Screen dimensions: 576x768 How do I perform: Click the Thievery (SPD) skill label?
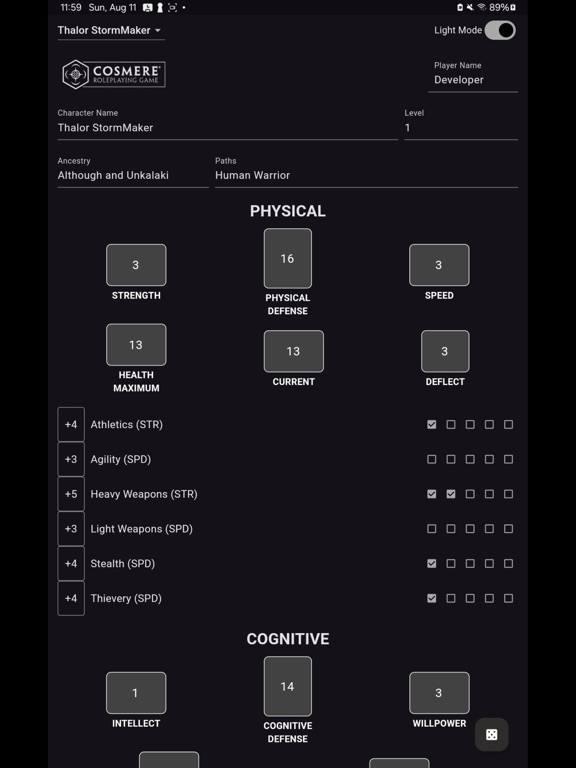click(x=126, y=598)
